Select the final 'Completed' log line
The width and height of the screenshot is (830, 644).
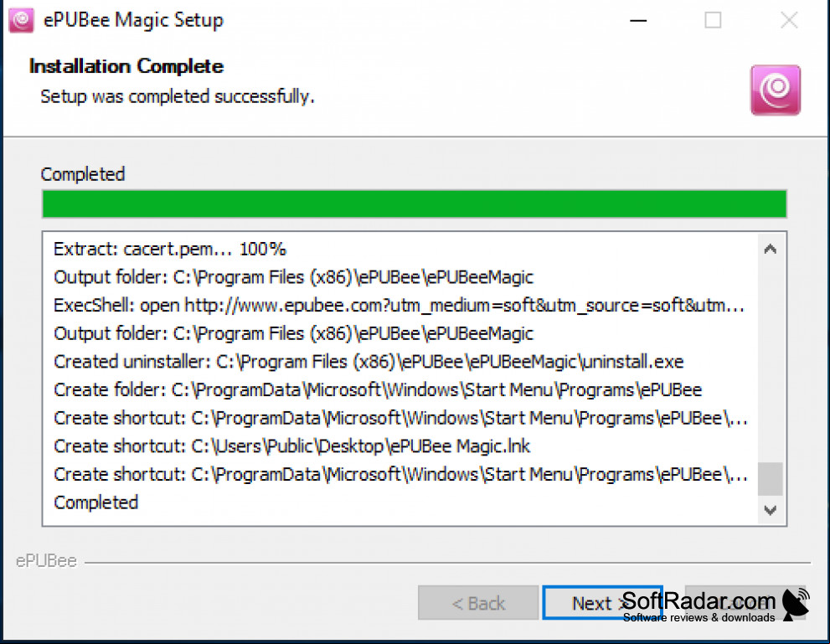click(95, 502)
